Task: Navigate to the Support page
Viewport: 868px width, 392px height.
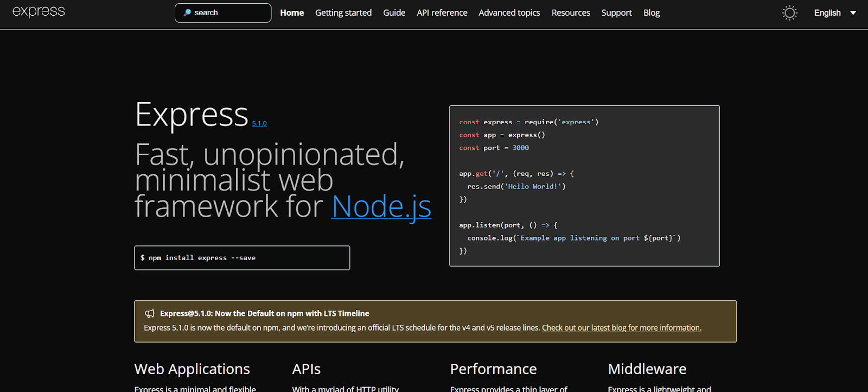Action: click(616, 13)
